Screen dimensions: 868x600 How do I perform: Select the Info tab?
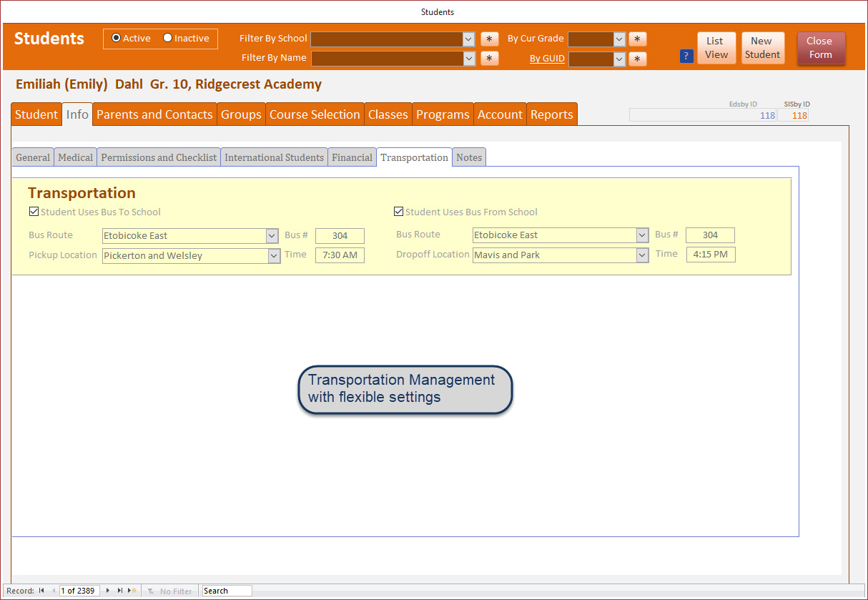coord(77,114)
